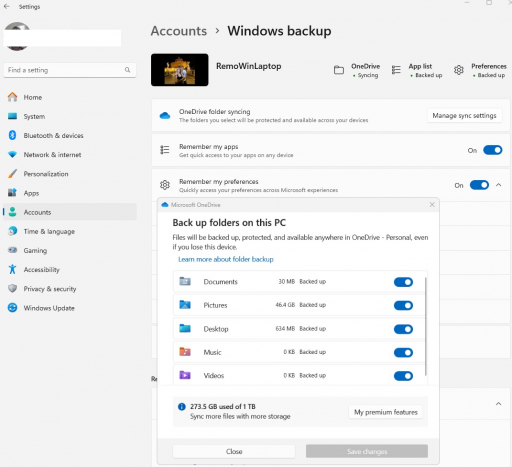512x467 pixels.
Task: Disable Documents folder backup toggle
Action: tap(403, 282)
